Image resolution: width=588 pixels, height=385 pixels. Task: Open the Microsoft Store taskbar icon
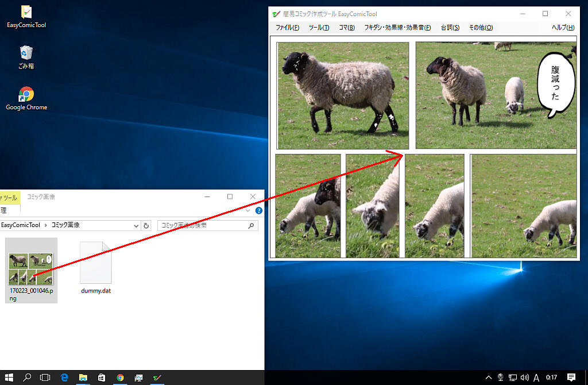click(102, 378)
